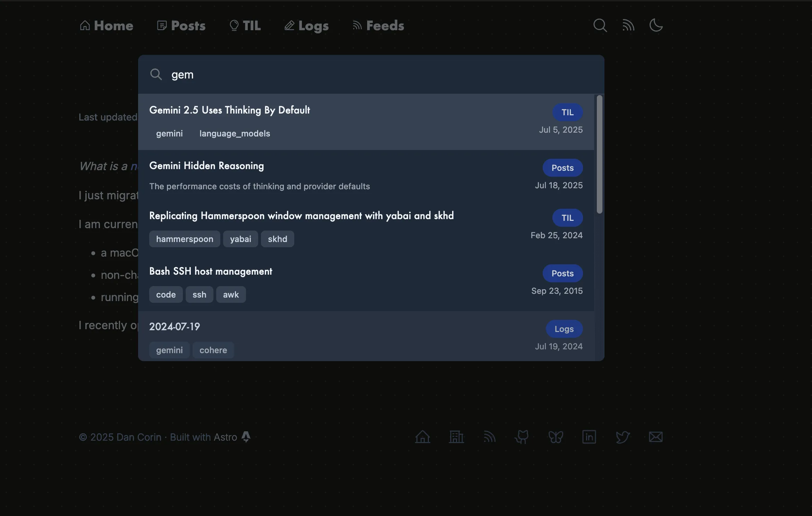812x516 pixels.
Task: Visit the GitHub profile icon in the footer
Action: point(522,437)
